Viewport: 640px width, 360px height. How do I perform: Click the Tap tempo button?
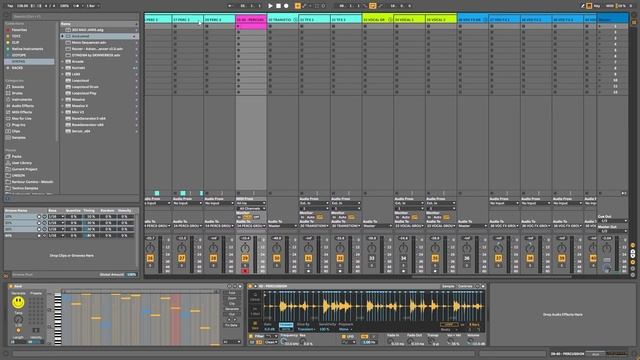point(11,6)
